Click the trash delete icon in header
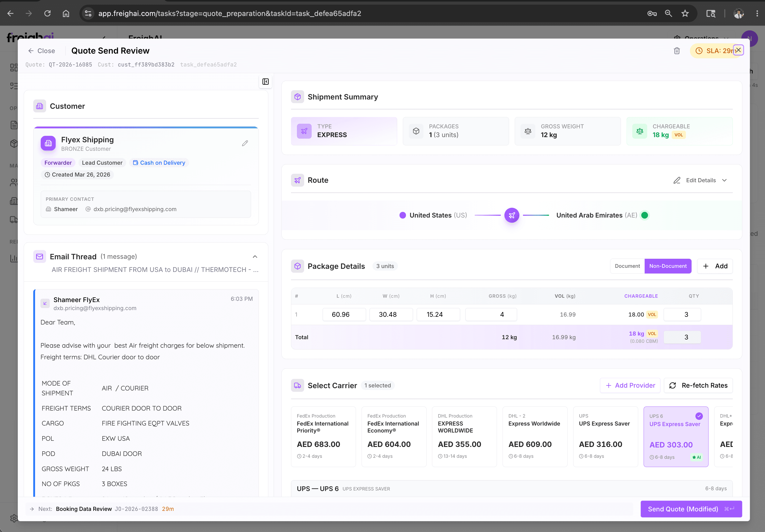Viewport: 765px width, 532px height. (x=677, y=51)
